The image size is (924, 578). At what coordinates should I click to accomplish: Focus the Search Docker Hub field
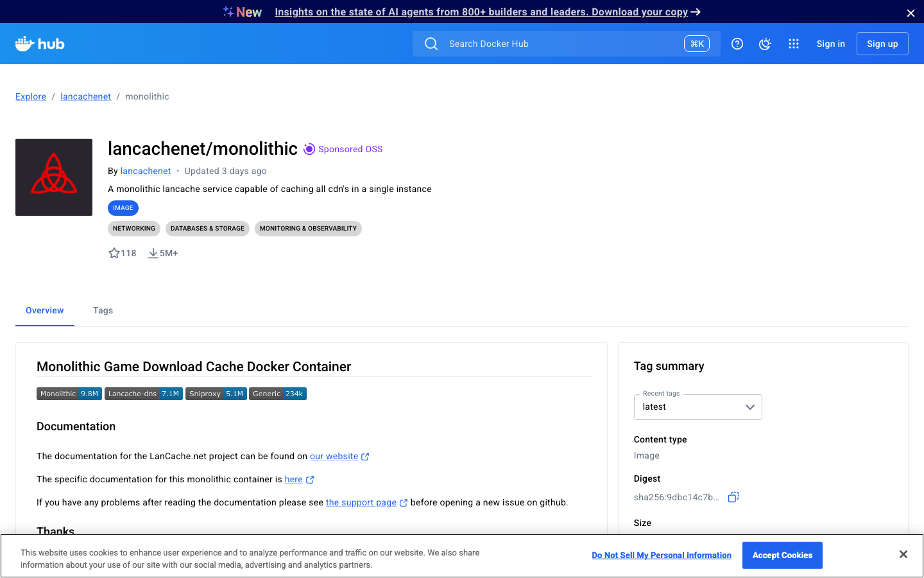click(x=566, y=44)
